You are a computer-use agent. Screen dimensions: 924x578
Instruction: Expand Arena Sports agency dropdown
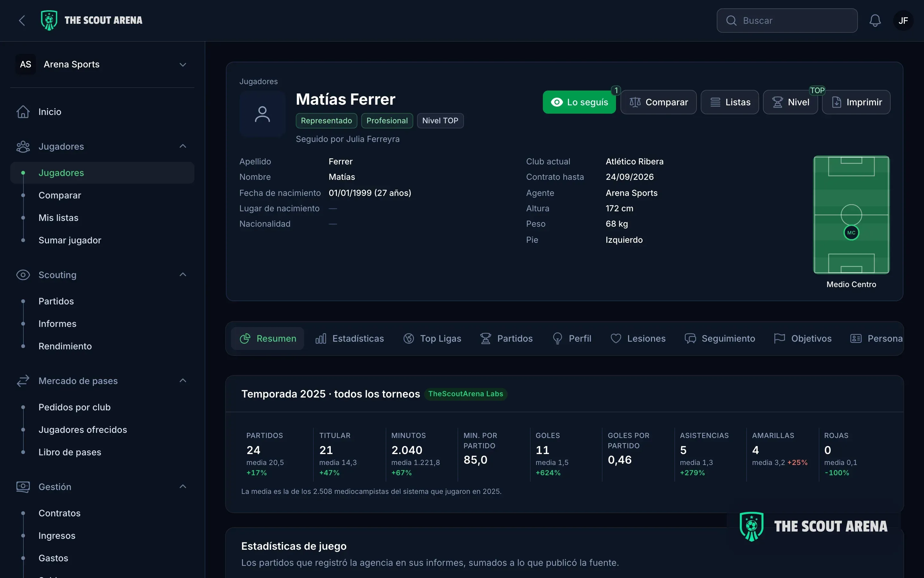(x=102, y=64)
